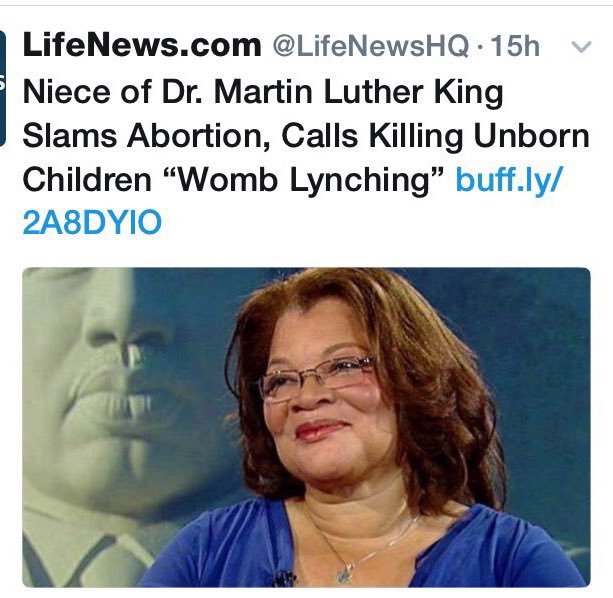613x598 pixels.
Task: Open the 15h timestamp permalink
Action: (x=515, y=46)
